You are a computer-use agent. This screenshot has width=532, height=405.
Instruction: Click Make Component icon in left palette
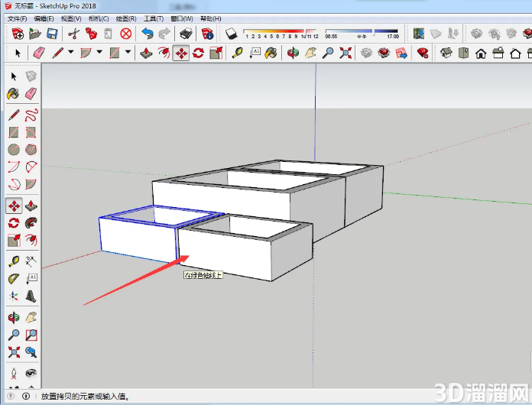pyautogui.click(x=31, y=76)
